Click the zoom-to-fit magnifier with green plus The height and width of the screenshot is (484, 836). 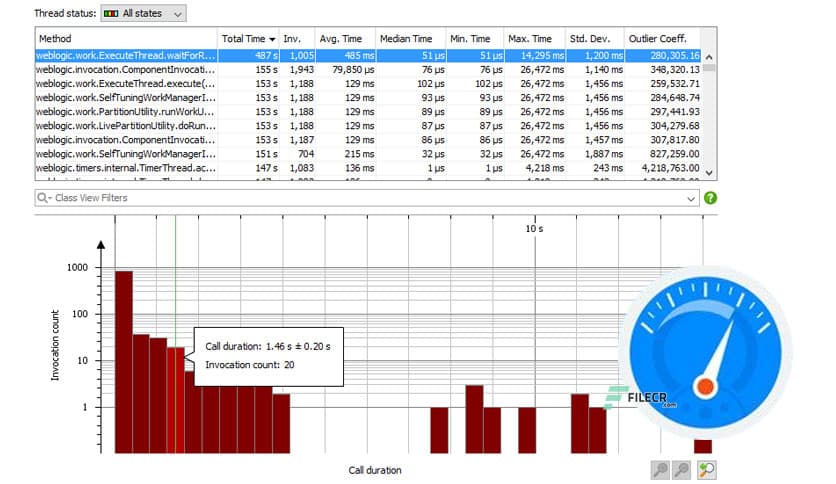pos(707,470)
